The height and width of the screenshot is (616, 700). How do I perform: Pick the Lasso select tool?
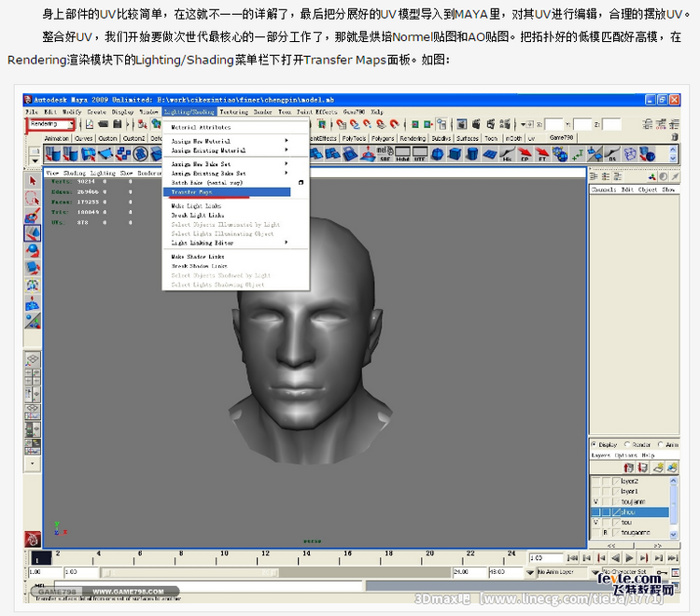[32, 198]
